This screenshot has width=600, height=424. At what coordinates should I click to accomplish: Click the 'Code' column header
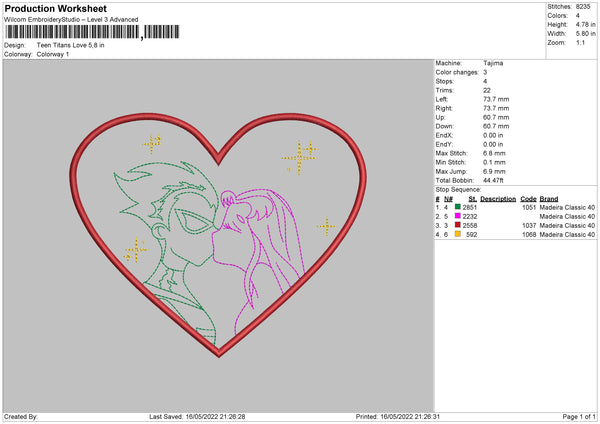528,199
